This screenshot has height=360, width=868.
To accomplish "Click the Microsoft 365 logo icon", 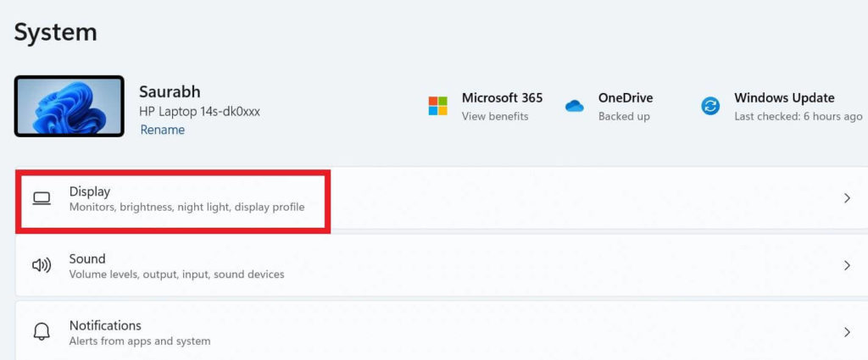I will pos(438,106).
